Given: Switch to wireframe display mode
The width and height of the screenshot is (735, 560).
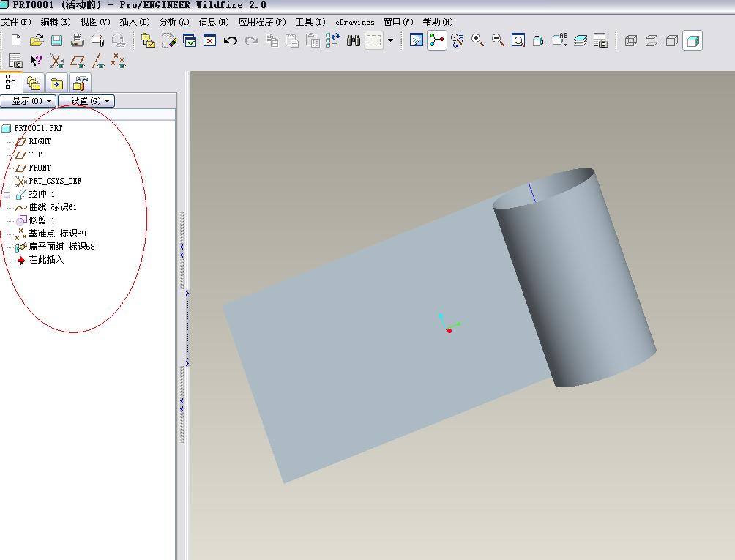Looking at the screenshot, I should tap(631, 40).
